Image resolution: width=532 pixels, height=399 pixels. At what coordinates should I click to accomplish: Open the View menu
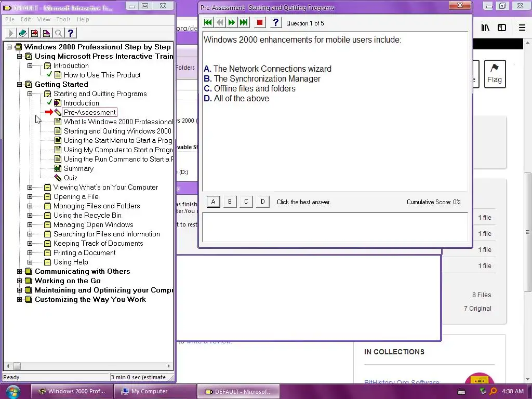point(44,19)
